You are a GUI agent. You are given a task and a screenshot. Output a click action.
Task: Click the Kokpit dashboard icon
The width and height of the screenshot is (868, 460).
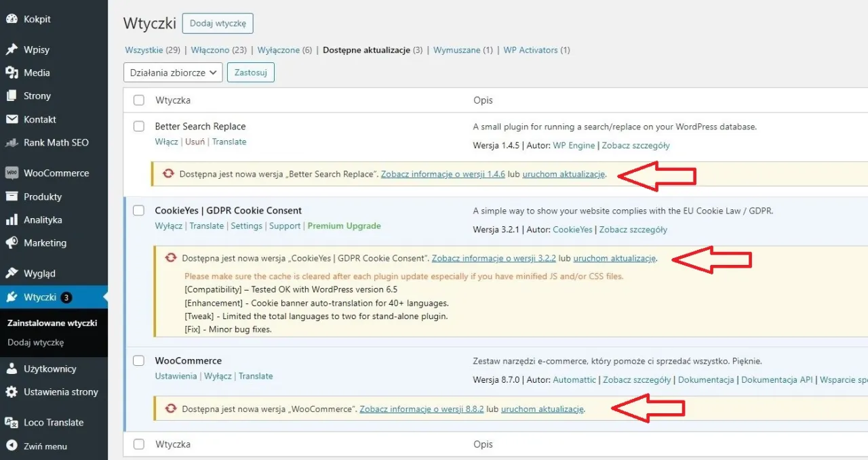(x=12, y=20)
